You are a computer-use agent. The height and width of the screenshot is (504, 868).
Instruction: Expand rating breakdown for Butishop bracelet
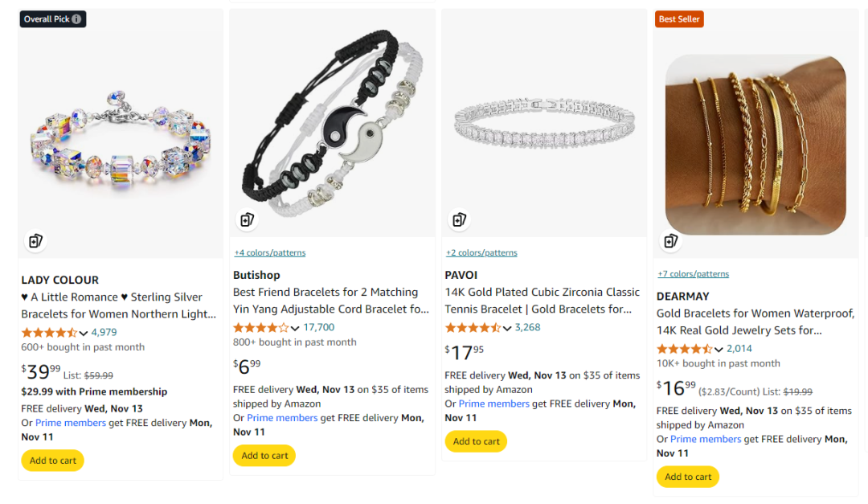295,328
